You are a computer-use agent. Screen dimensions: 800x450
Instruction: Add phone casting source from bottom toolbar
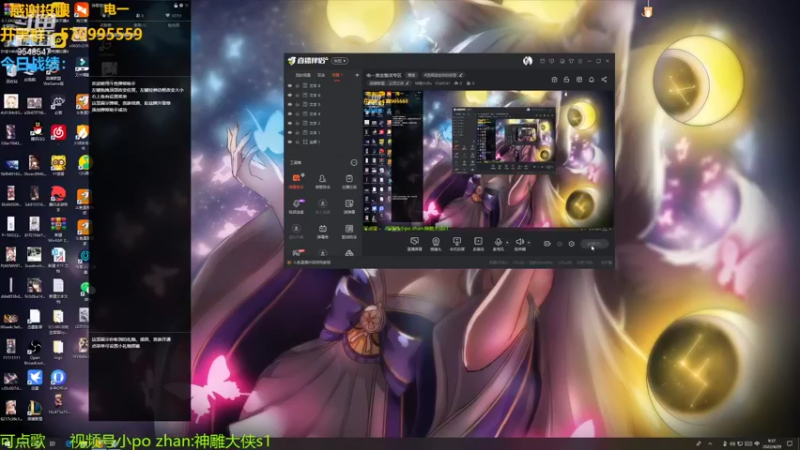click(457, 244)
